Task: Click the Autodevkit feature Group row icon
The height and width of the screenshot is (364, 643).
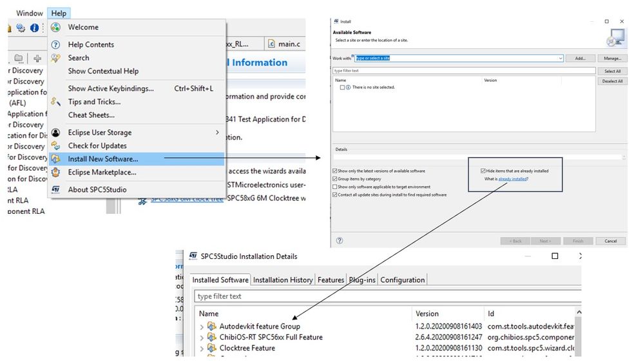Action: pos(212,326)
